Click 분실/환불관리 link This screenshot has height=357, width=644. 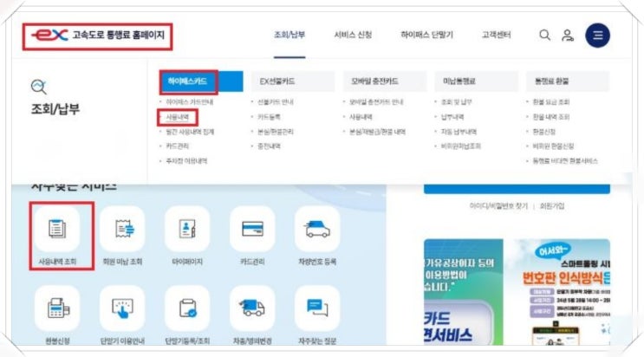click(x=275, y=132)
